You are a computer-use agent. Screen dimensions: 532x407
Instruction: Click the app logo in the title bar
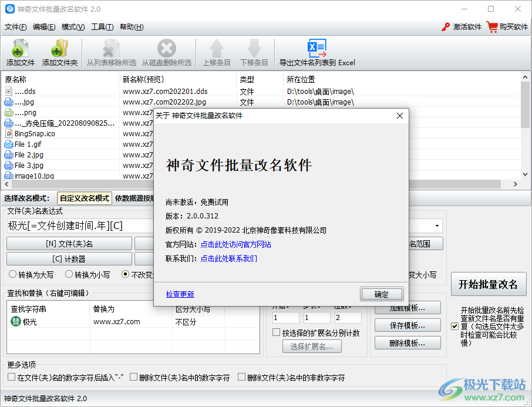(9, 9)
